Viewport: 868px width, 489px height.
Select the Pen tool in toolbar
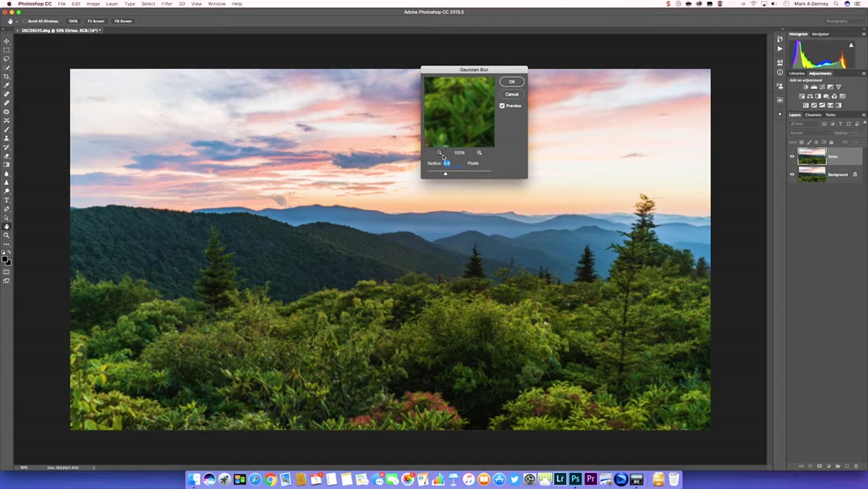pos(7,208)
